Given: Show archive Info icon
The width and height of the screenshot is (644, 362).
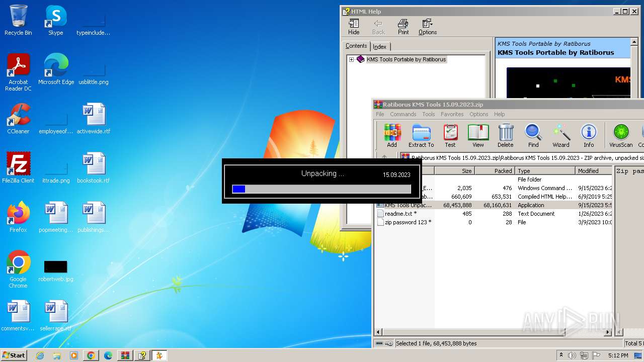Looking at the screenshot, I should tap(589, 136).
